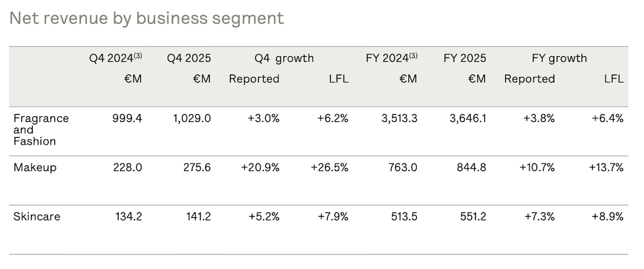Screen dimensions: 644x269
Task: Select the 'Fragrance and Fashion' row label
Action: (41, 129)
